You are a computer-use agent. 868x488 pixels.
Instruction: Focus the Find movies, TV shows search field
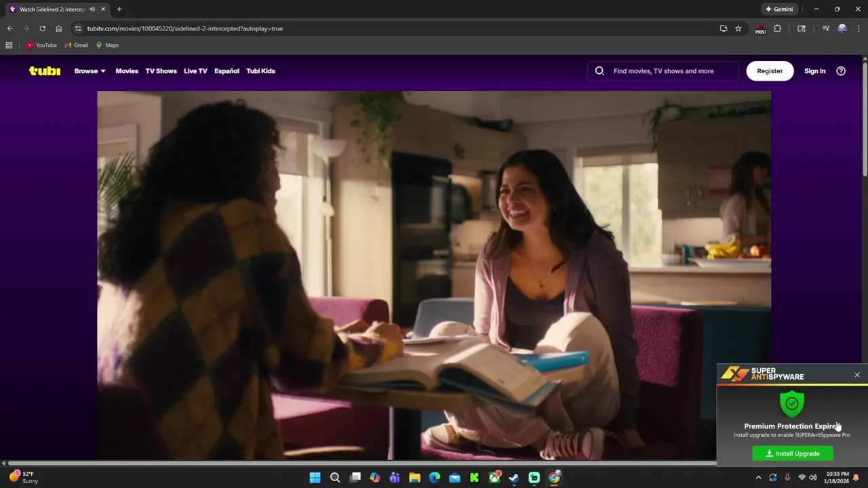click(663, 70)
